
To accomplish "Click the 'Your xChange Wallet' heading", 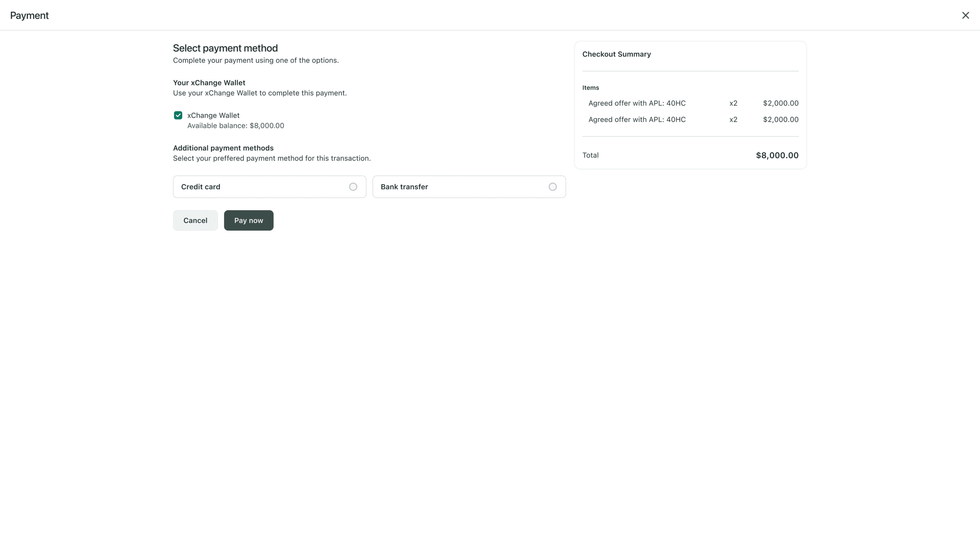I will [x=209, y=83].
